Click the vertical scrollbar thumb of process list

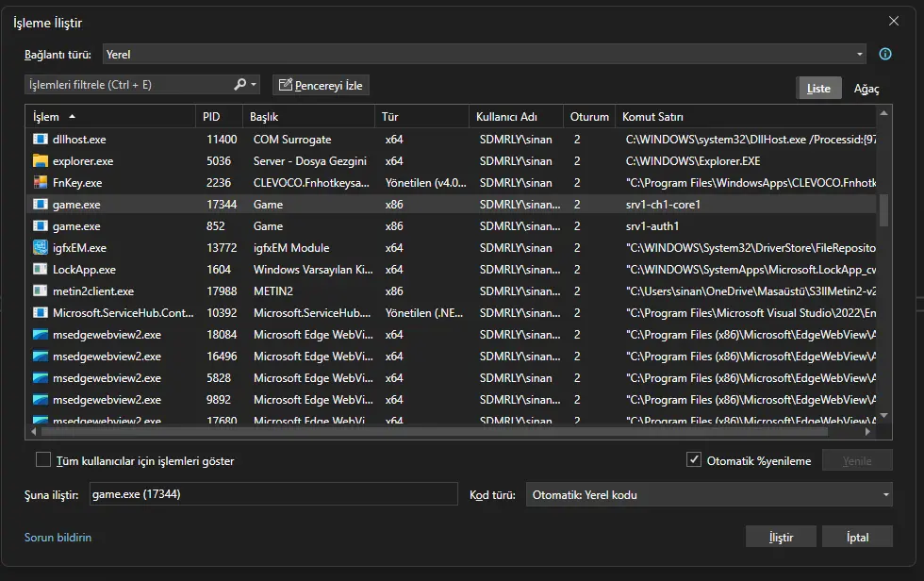point(883,210)
